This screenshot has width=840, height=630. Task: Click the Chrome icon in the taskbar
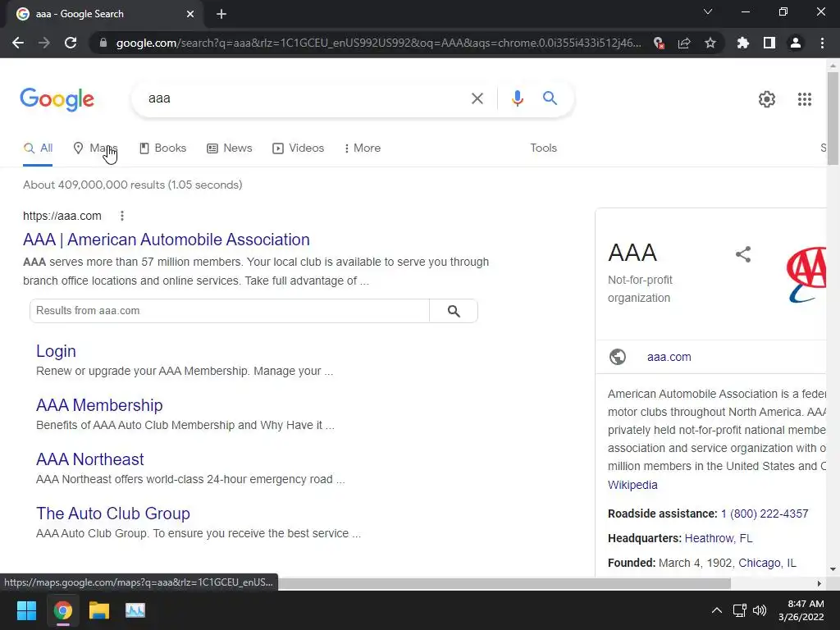point(62,610)
